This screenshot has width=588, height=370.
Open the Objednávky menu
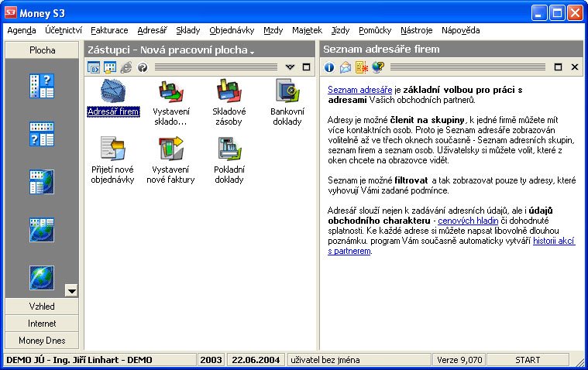tap(232, 30)
